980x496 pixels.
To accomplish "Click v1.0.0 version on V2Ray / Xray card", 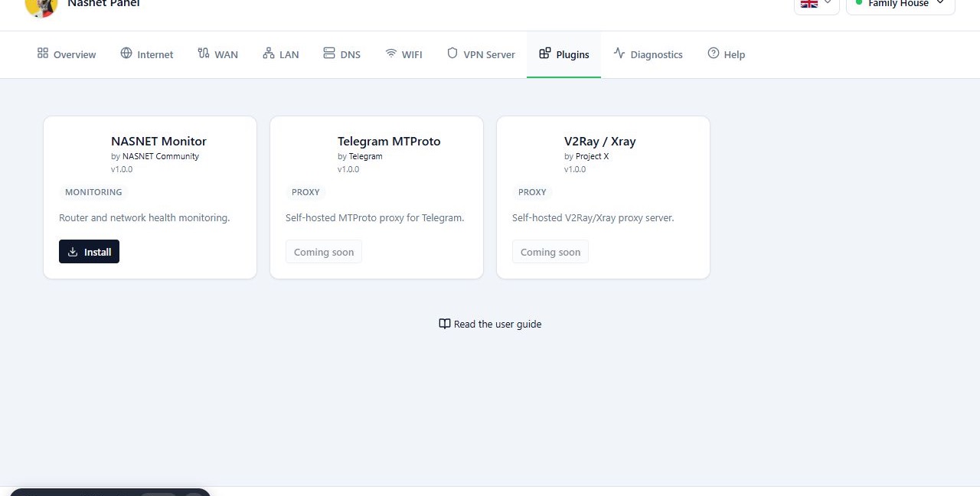I will click(x=575, y=169).
